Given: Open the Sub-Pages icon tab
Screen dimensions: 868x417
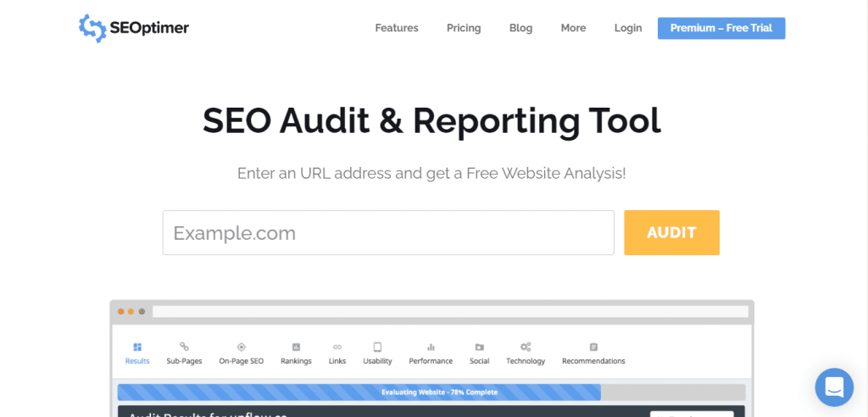Looking at the screenshot, I should [184, 347].
